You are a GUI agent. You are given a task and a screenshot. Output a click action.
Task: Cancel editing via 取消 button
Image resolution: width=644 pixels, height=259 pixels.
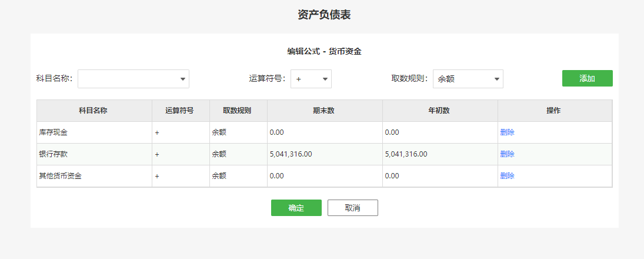(353, 208)
